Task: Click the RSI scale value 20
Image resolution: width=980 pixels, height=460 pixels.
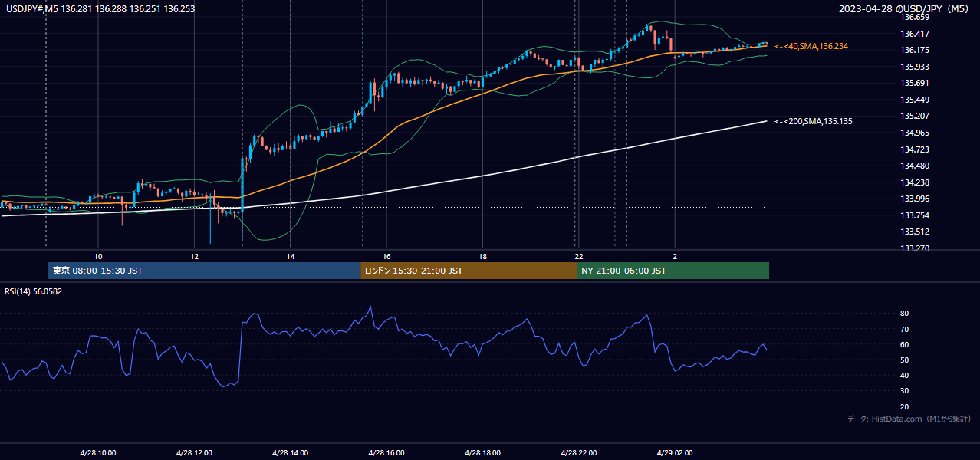Action: (x=905, y=406)
